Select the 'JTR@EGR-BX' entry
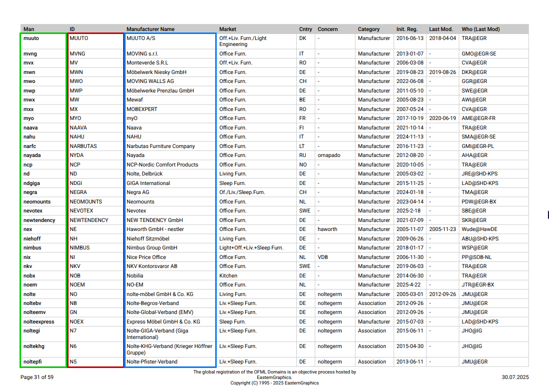549x392 pixels. click(477, 285)
